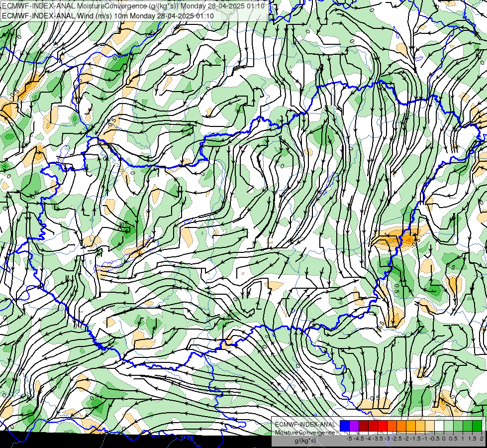Select the -2.5 legend scale value
487x448 pixels.
pyautogui.click(x=396, y=439)
